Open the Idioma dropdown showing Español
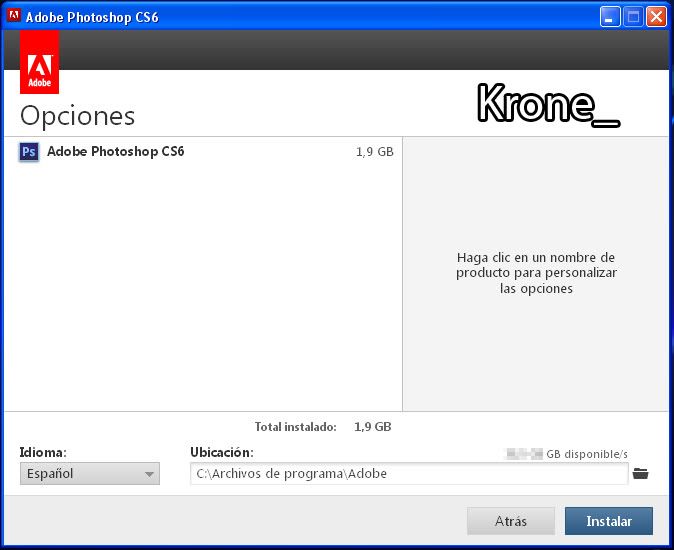The image size is (674, 550). 90,474
